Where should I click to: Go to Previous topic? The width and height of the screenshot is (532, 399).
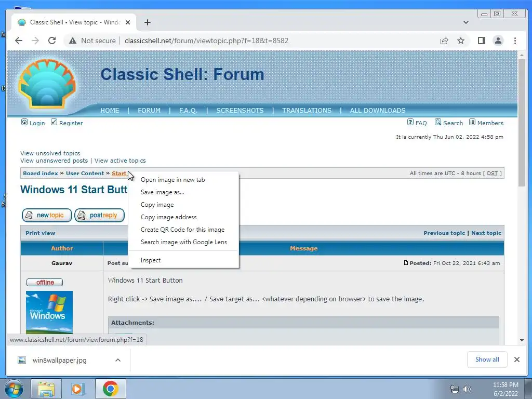444,233
